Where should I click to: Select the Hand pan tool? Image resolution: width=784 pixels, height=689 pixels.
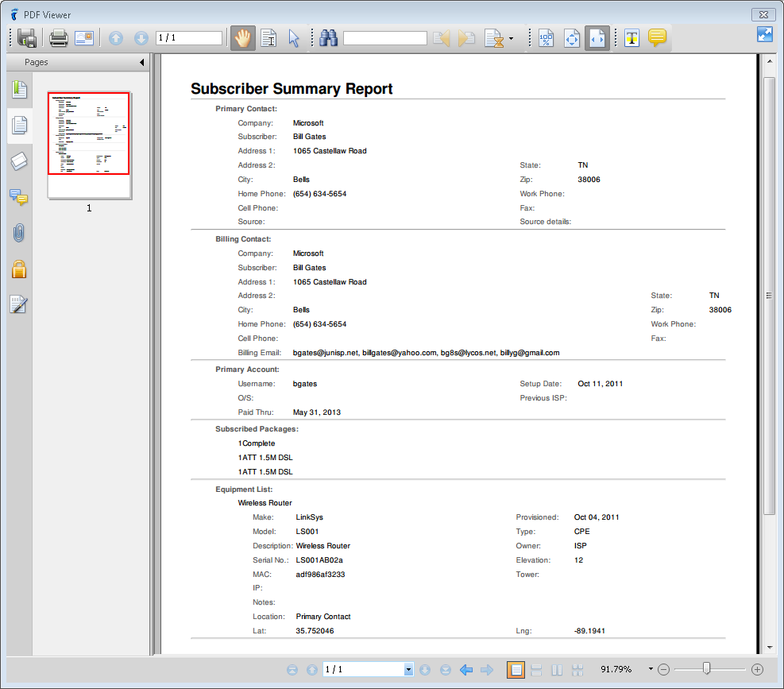[x=243, y=38]
